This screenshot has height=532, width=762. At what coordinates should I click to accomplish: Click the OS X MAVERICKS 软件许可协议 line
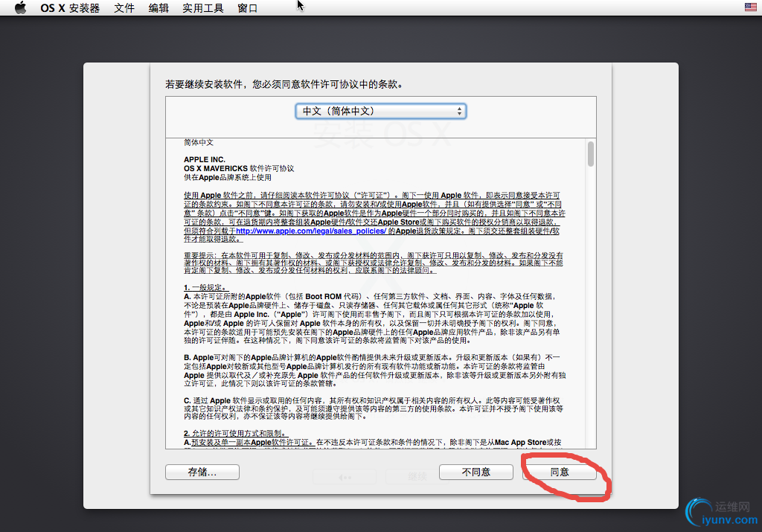click(239, 169)
